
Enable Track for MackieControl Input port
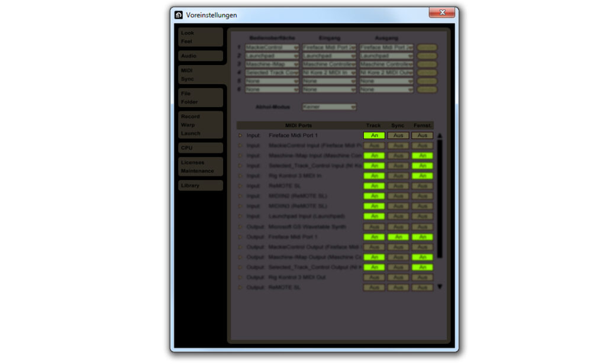click(374, 146)
